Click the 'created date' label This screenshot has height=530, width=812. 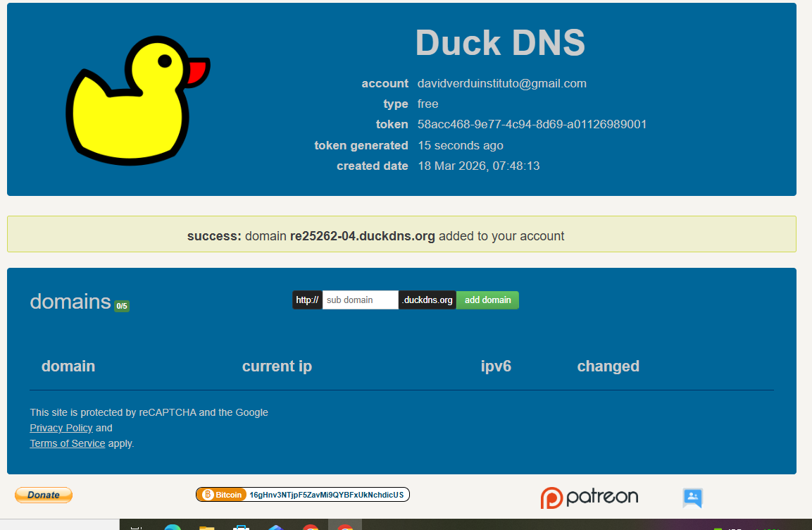(373, 166)
